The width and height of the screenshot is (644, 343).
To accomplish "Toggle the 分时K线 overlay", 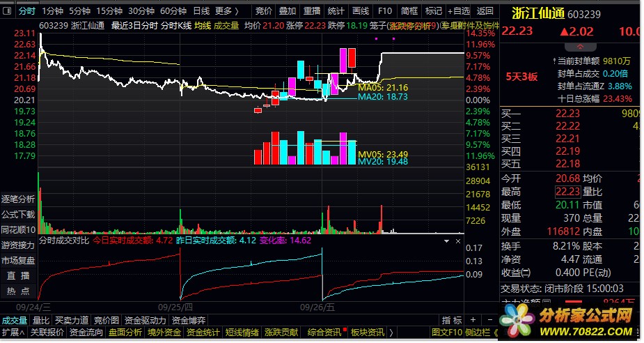I will 176,26.
